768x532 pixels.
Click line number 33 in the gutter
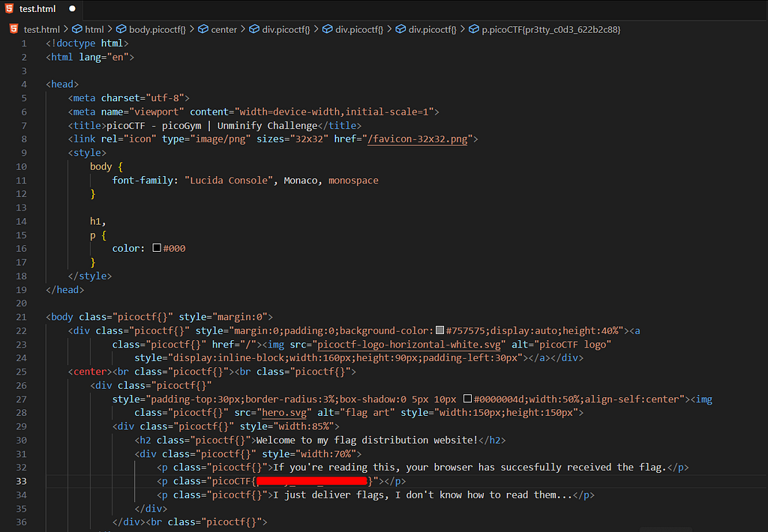pos(21,481)
